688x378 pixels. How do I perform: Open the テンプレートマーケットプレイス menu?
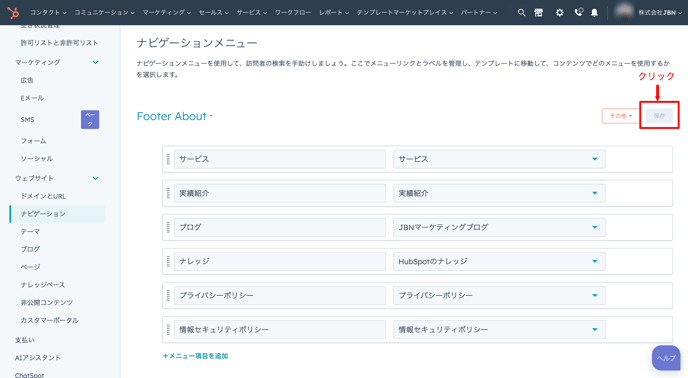point(405,12)
